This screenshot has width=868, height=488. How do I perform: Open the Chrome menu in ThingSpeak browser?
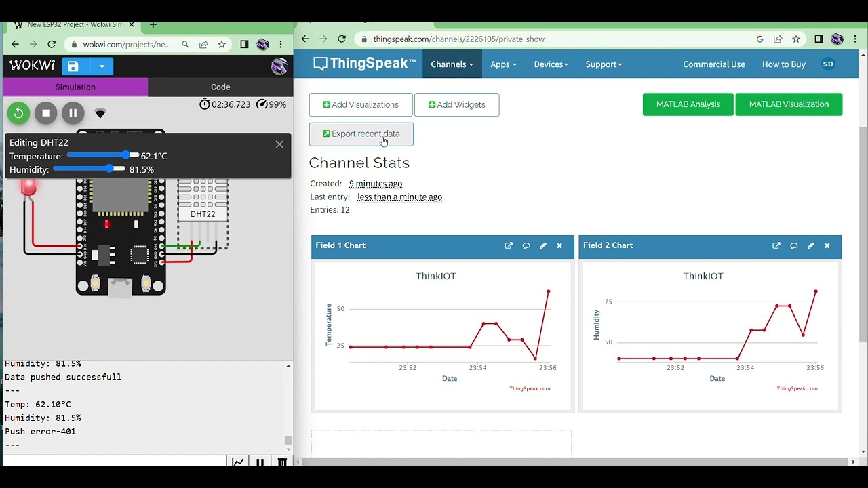[854, 39]
